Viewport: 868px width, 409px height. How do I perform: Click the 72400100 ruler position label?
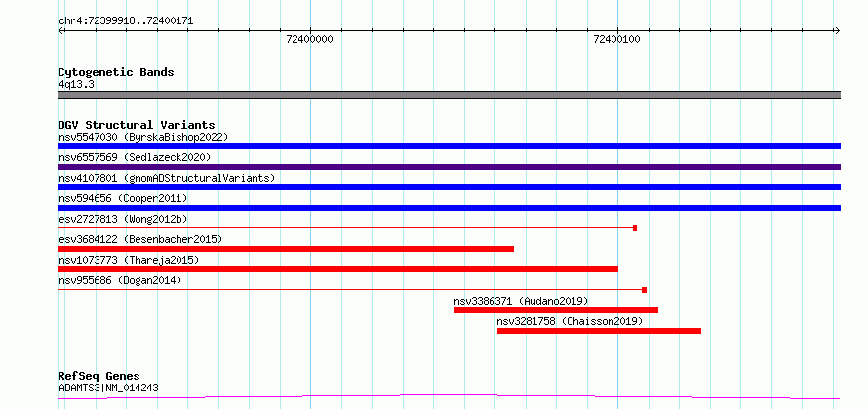(616, 39)
